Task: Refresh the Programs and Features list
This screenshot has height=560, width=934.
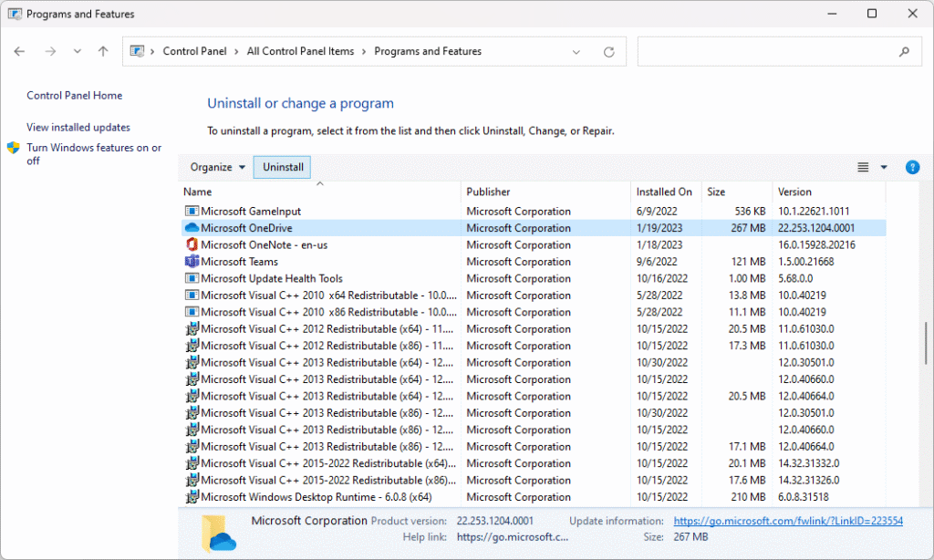Action: 608,52
